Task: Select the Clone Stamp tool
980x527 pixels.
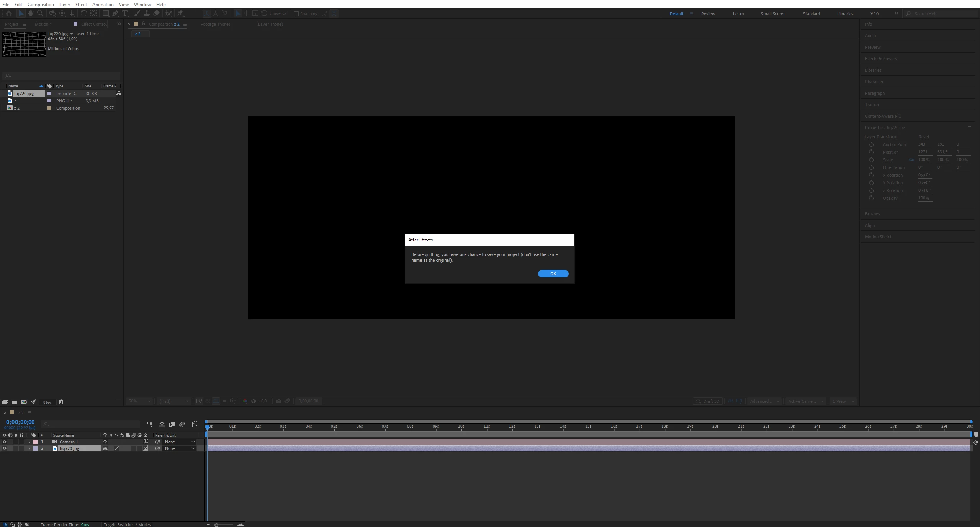Action: 146,13
